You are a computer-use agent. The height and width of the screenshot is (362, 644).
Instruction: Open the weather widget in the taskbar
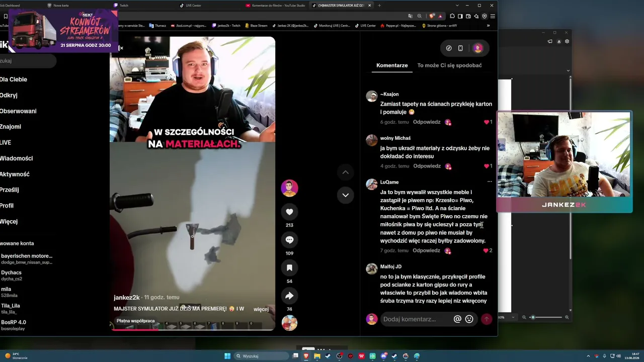pyautogui.click(x=16, y=356)
